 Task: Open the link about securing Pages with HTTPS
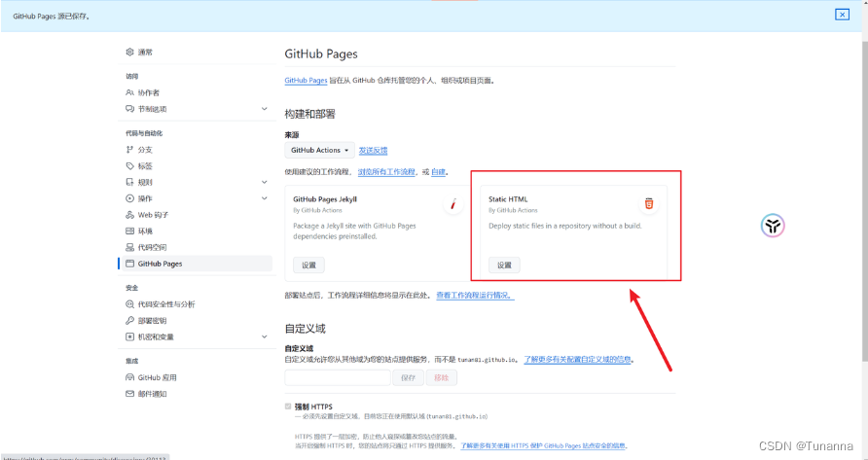tap(543, 445)
